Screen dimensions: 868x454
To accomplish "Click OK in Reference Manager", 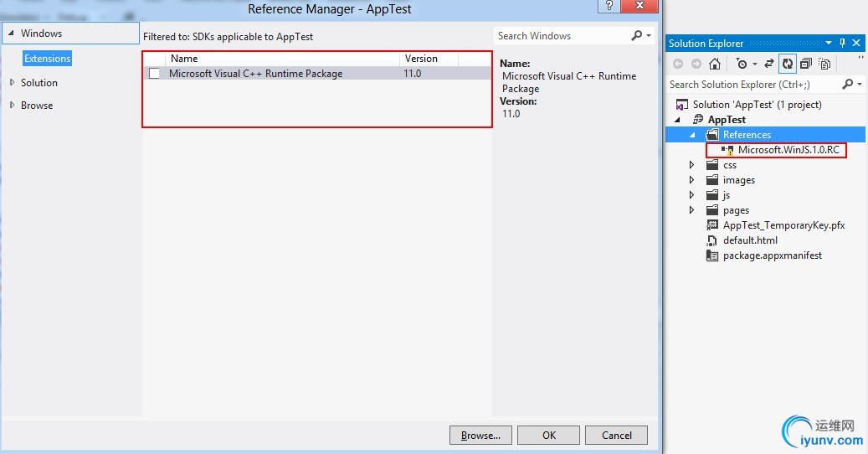I will tap(548, 436).
